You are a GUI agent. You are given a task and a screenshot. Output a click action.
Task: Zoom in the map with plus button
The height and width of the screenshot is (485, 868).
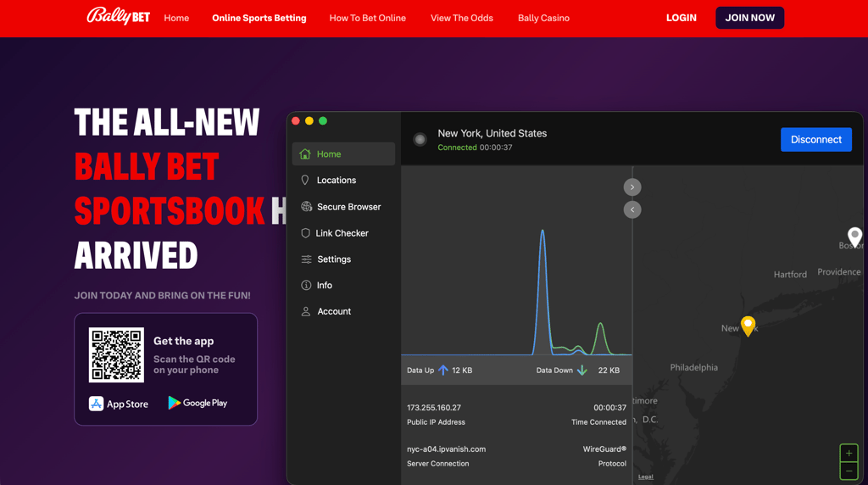coord(849,453)
